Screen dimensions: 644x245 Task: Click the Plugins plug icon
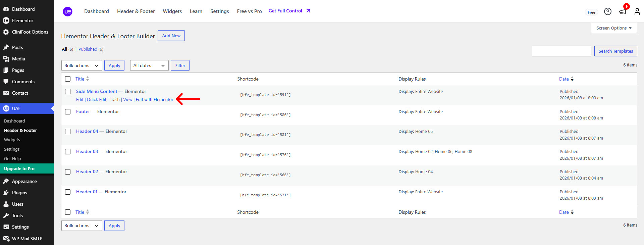[6, 193]
